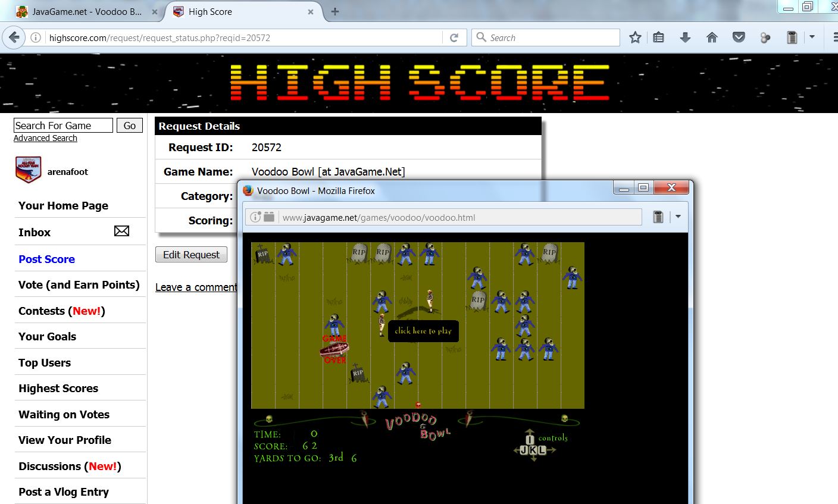Go back using the back arrow icon
Viewport: 838px width, 504px height.
(13, 37)
